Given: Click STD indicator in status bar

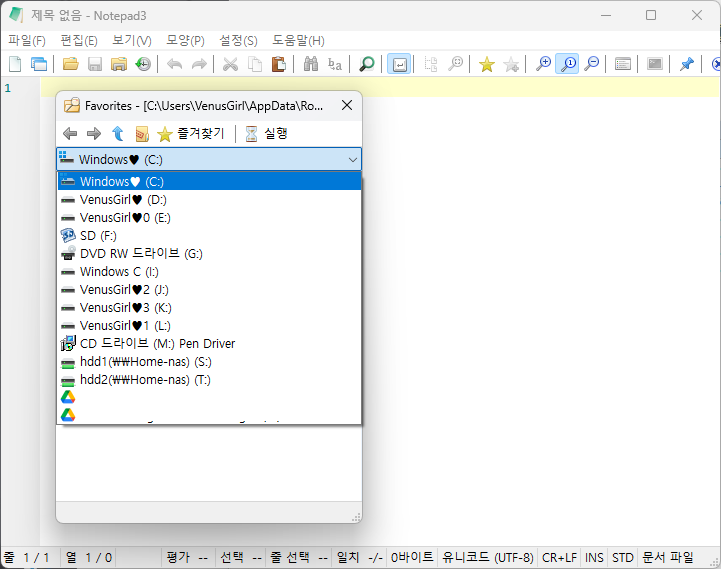Looking at the screenshot, I should pyautogui.click(x=623, y=558).
